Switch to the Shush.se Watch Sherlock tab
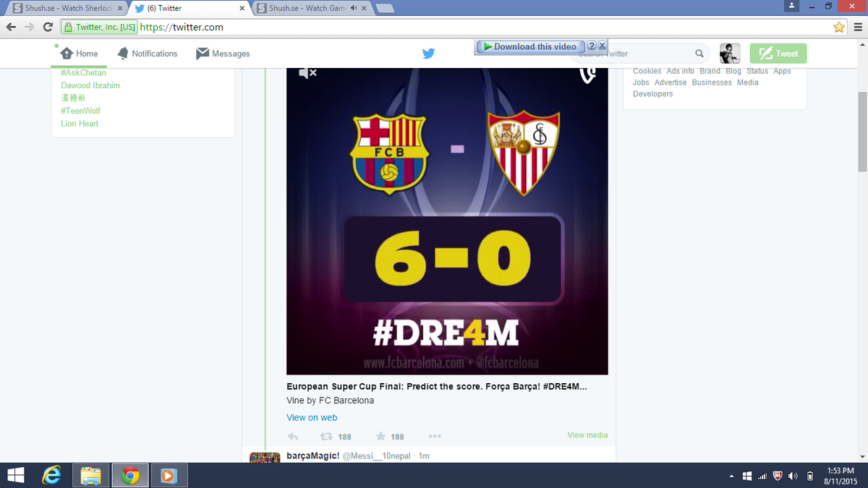 [x=67, y=8]
